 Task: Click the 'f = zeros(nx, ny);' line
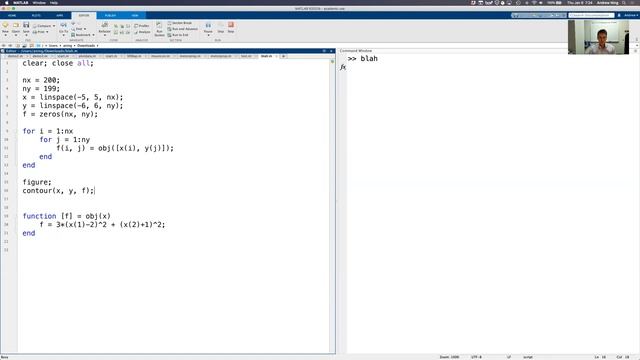point(60,114)
